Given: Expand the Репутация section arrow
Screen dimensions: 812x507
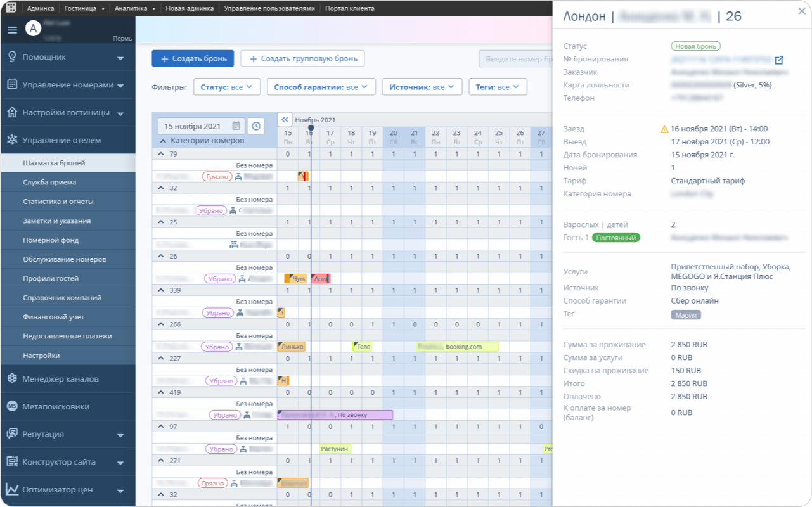Looking at the screenshot, I should (x=120, y=435).
